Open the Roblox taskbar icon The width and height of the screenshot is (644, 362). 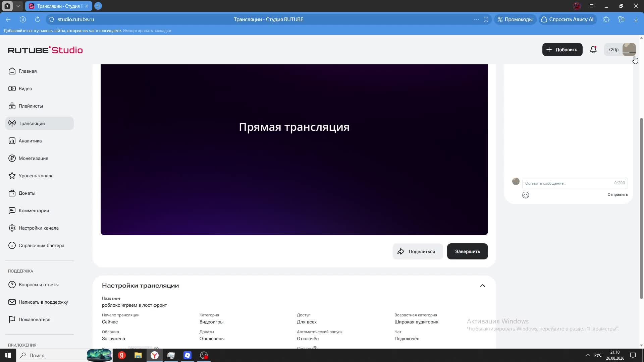click(187, 355)
